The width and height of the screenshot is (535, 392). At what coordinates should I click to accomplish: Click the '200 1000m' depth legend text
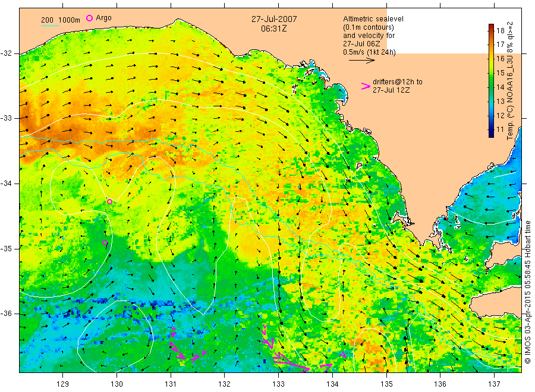(x=61, y=20)
